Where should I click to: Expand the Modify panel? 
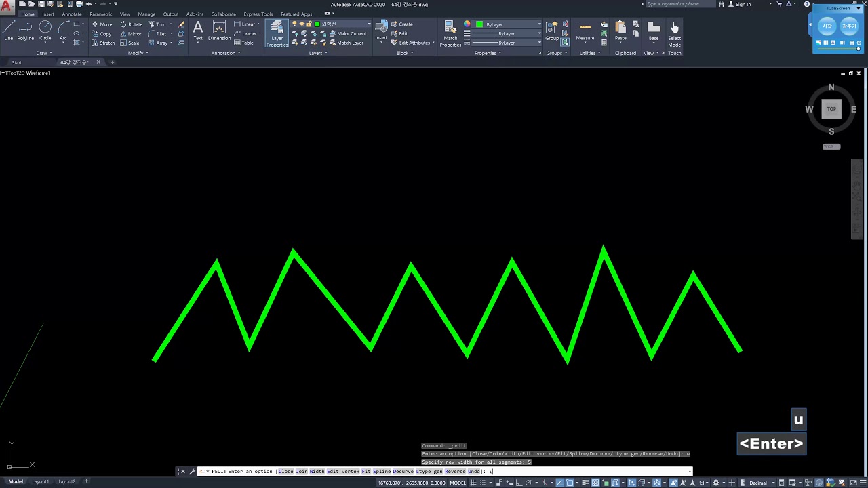click(x=138, y=53)
